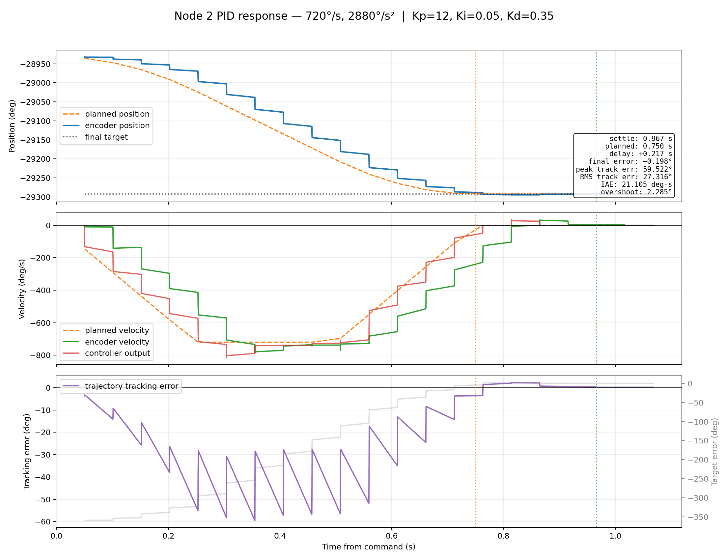
Task: Click 'planned velocity' legend entry
Action: click(x=106, y=330)
